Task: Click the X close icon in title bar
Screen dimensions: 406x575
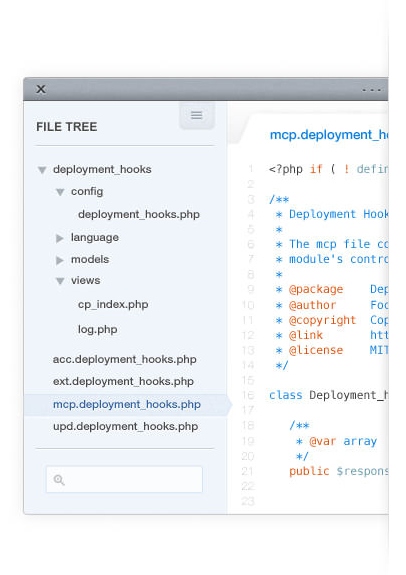Action: [x=41, y=89]
